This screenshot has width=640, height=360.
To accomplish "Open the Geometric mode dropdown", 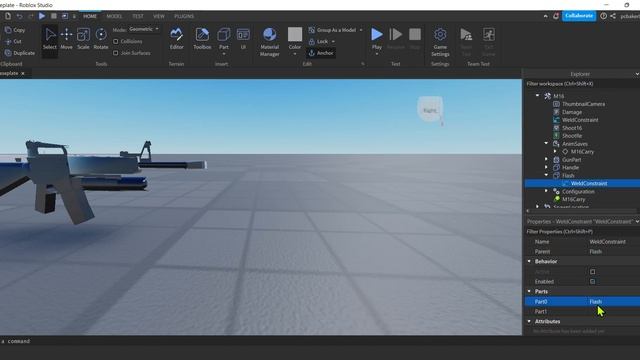I will click(144, 29).
